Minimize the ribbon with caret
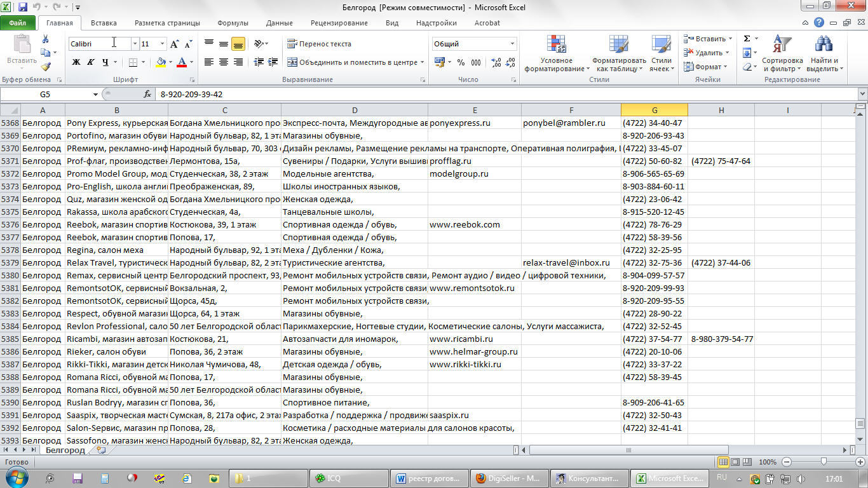Image resolution: width=868 pixels, height=488 pixels. point(806,22)
